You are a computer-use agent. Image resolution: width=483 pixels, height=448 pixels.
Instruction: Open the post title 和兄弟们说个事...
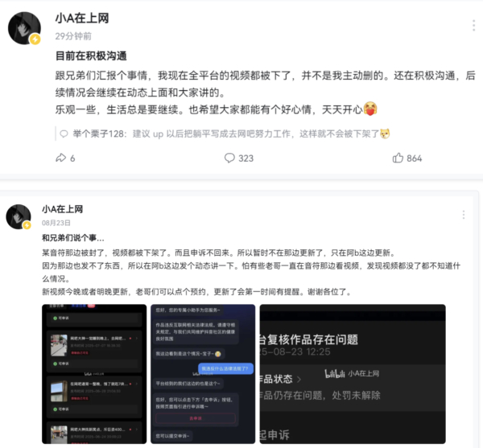pos(73,237)
